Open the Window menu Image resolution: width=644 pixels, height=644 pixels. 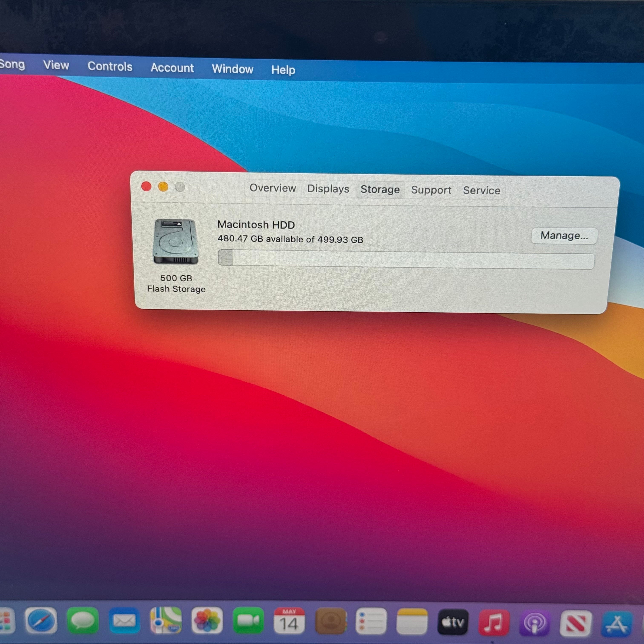[x=232, y=69]
